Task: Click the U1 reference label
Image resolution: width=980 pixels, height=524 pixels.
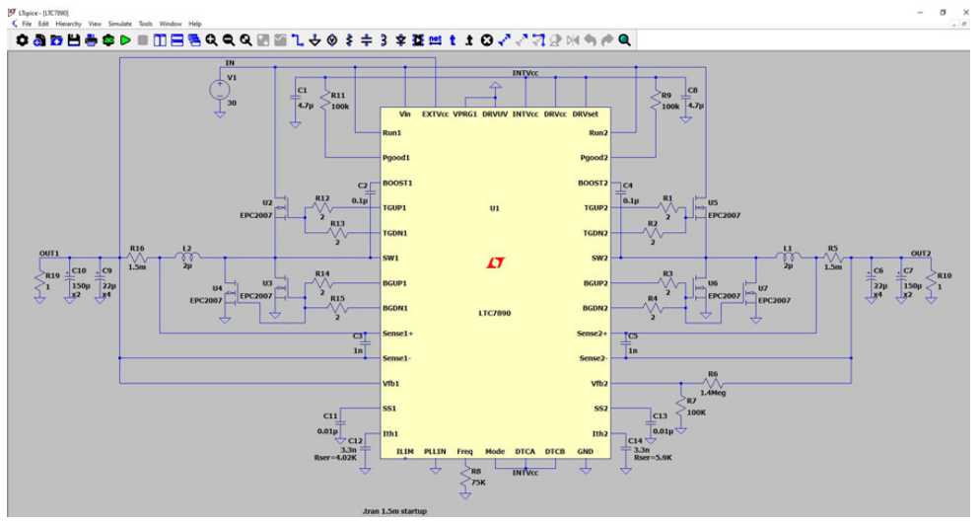Action: point(494,208)
